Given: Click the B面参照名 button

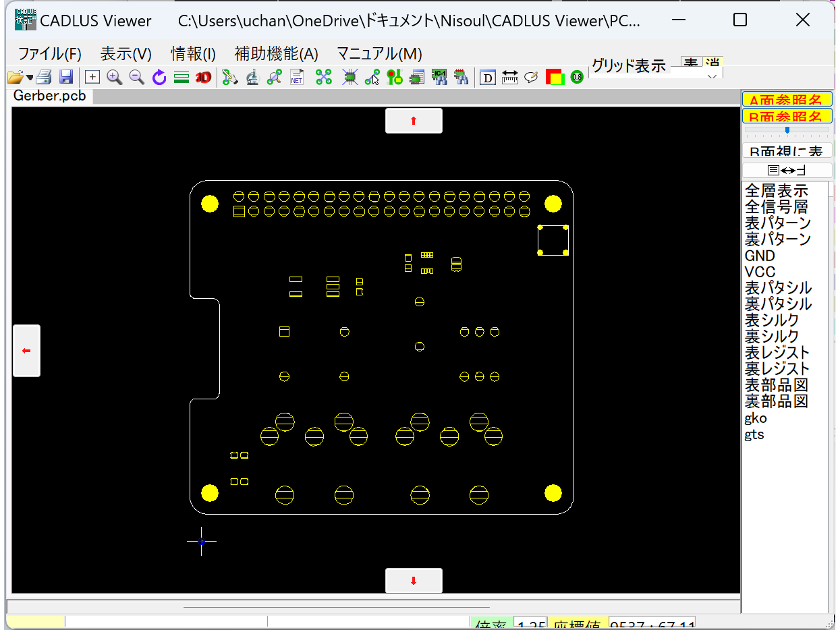Looking at the screenshot, I should [787, 115].
